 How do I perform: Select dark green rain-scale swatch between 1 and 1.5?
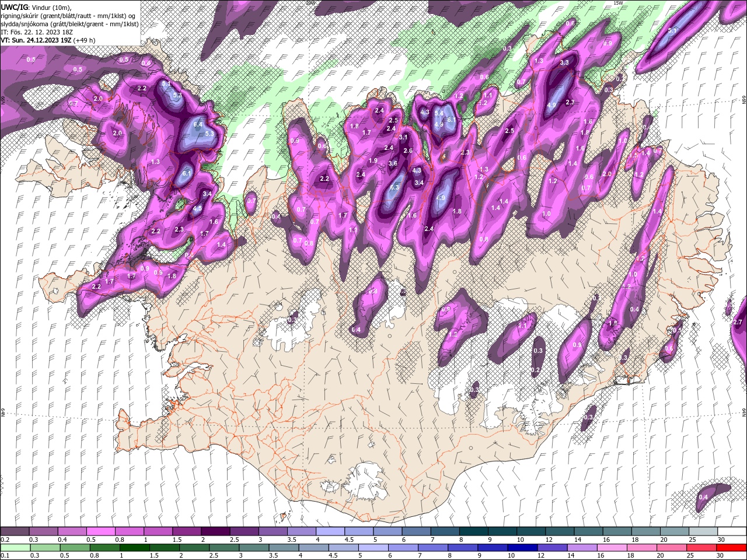pyautogui.click(x=135, y=547)
